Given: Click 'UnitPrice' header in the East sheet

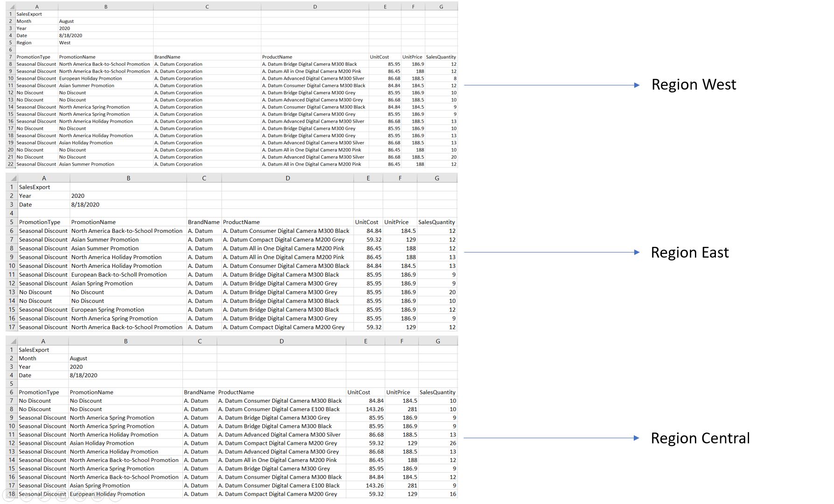Looking at the screenshot, I should pos(396,222).
